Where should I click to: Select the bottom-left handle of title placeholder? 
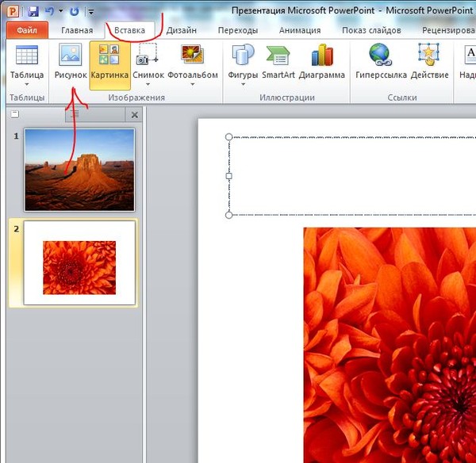point(229,215)
